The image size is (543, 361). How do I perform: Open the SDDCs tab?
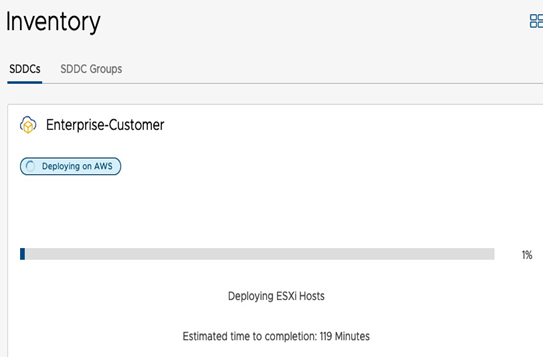[x=25, y=69]
